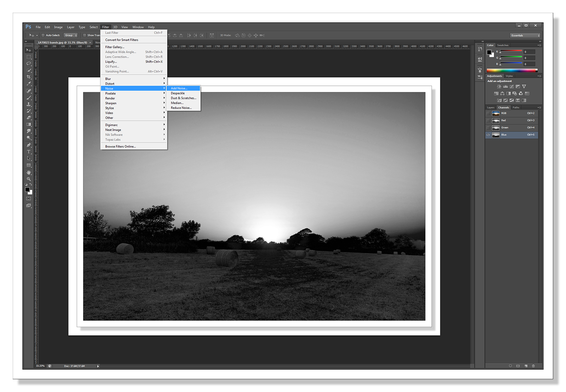Open the Group auto-select dropdown
Viewport: 566px width, 392px height.
tap(70, 35)
